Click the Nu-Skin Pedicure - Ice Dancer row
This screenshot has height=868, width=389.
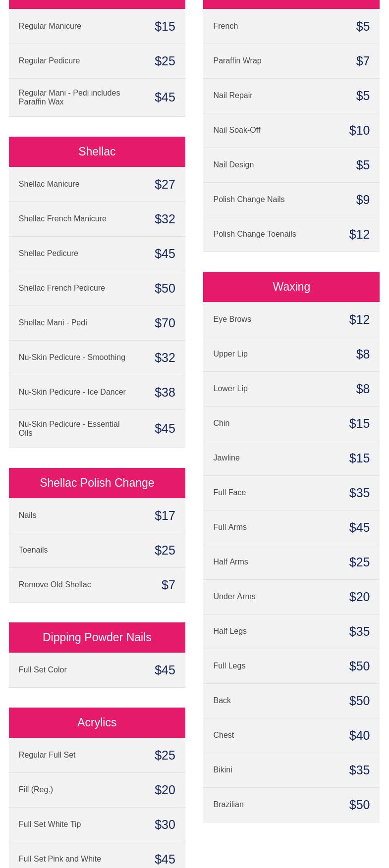(97, 392)
